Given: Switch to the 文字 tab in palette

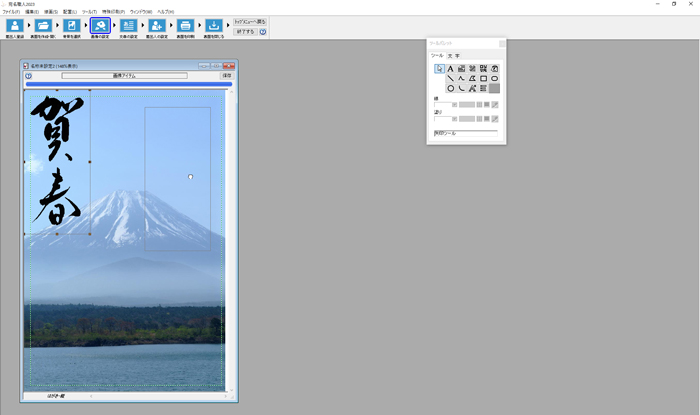Looking at the screenshot, I should [452, 55].
